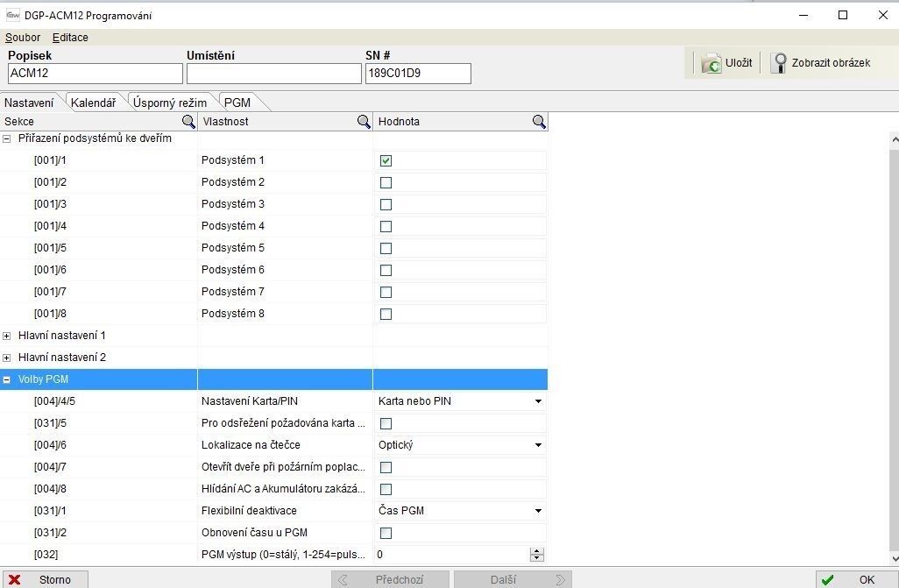Open the Nastavení Karta/PIN dropdown
The width and height of the screenshot is (899, 588).
(x=538, y=401)
